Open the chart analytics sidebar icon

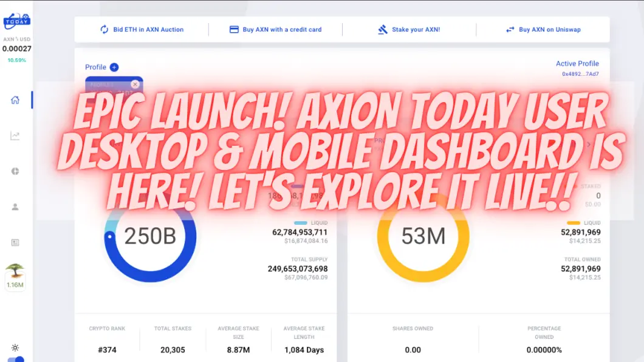point(15,136)
